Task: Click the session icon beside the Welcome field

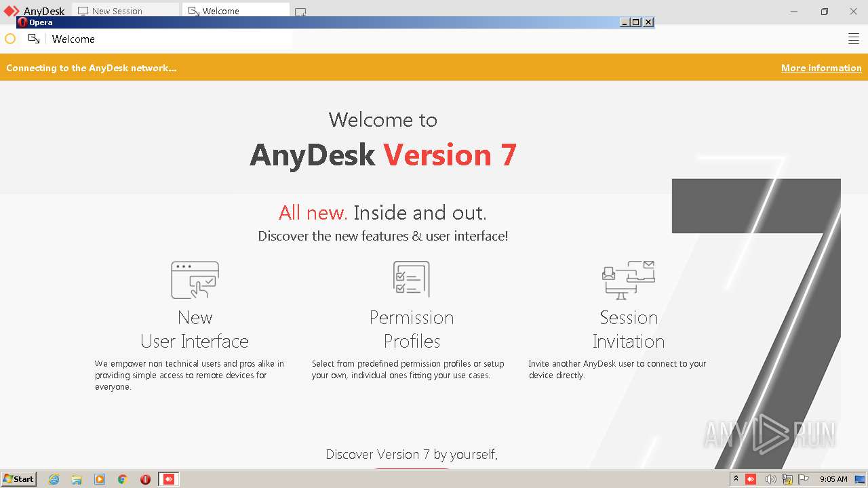Action: pos(34,39)
